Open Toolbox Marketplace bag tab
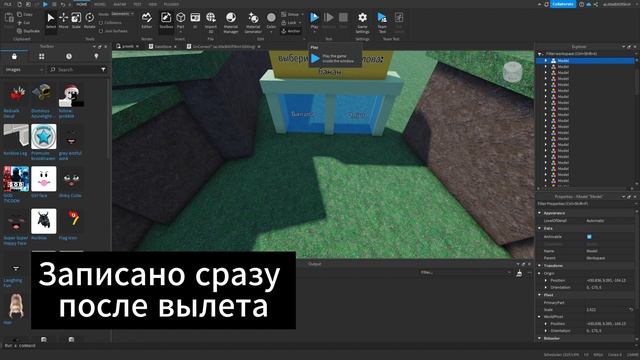The height and width of the screenshot is (360, 640). point(14,56)
